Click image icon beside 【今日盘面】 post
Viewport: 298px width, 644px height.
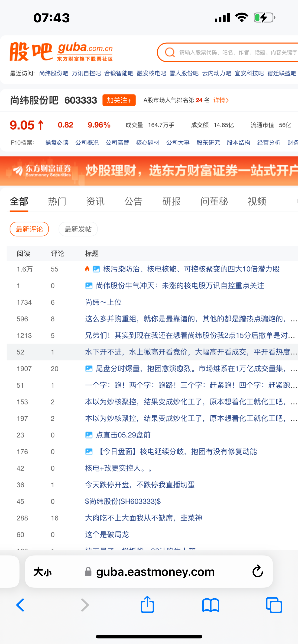pyautogui.click(x=89, y=452)
